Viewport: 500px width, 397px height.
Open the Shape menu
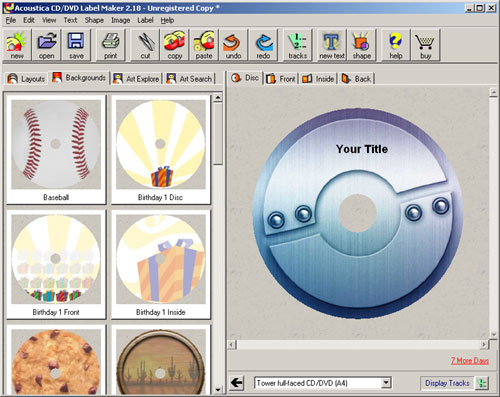coord(94,20)
